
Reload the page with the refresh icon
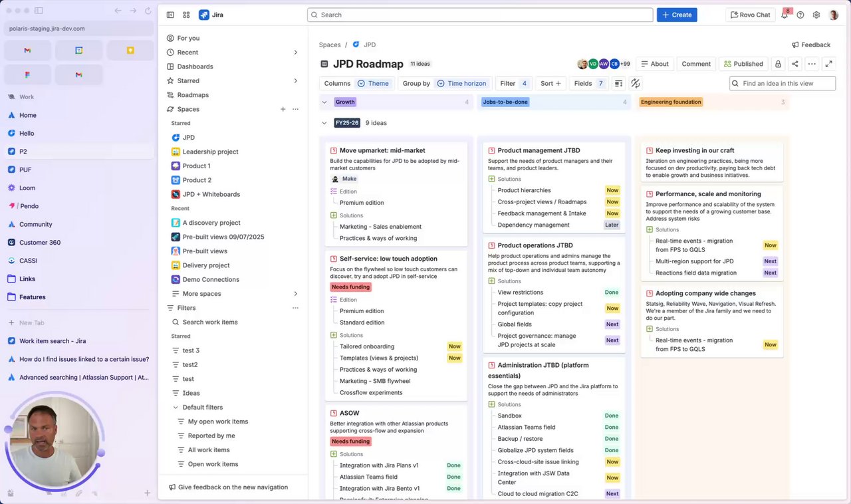(148, 11)
